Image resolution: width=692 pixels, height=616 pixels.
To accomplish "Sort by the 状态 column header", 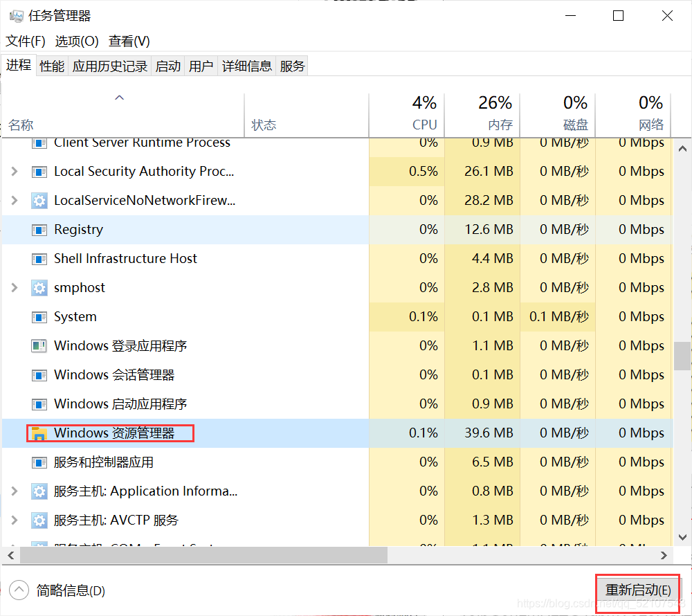I will 307,115.
